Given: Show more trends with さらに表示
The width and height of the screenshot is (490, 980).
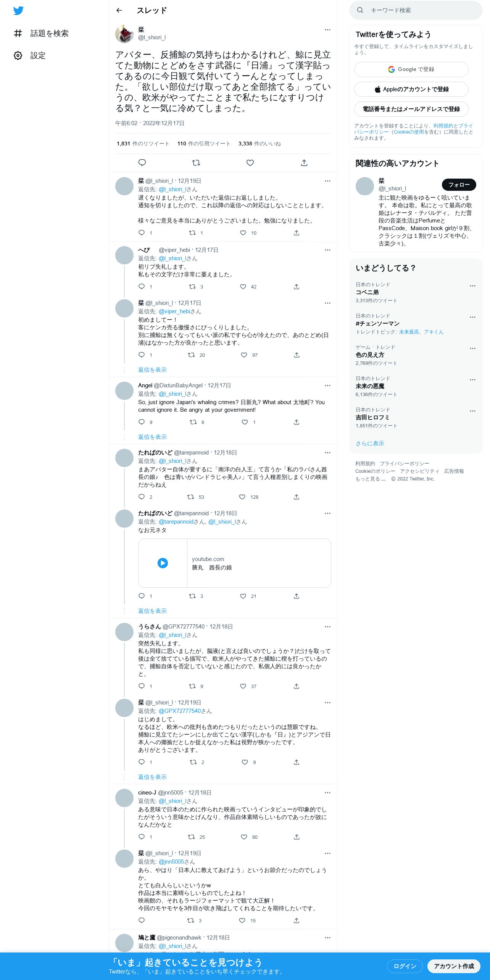Looking at the screenshot, I should (x=370, y=443).
